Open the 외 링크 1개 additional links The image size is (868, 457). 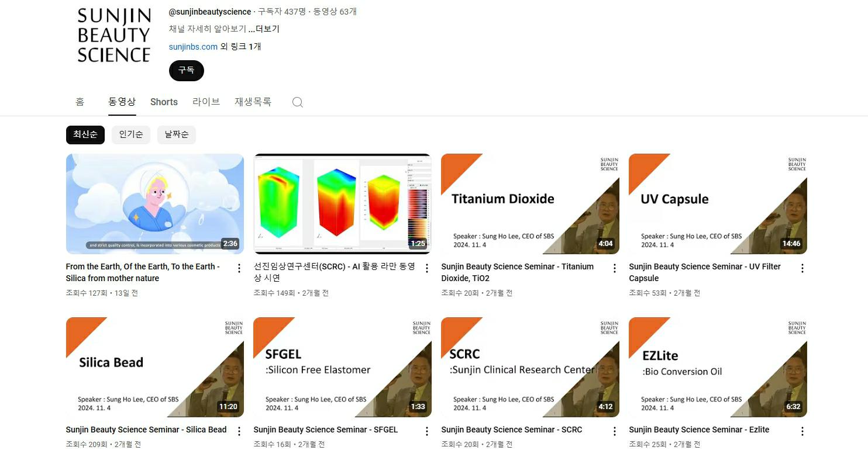(x=240, y=47)
